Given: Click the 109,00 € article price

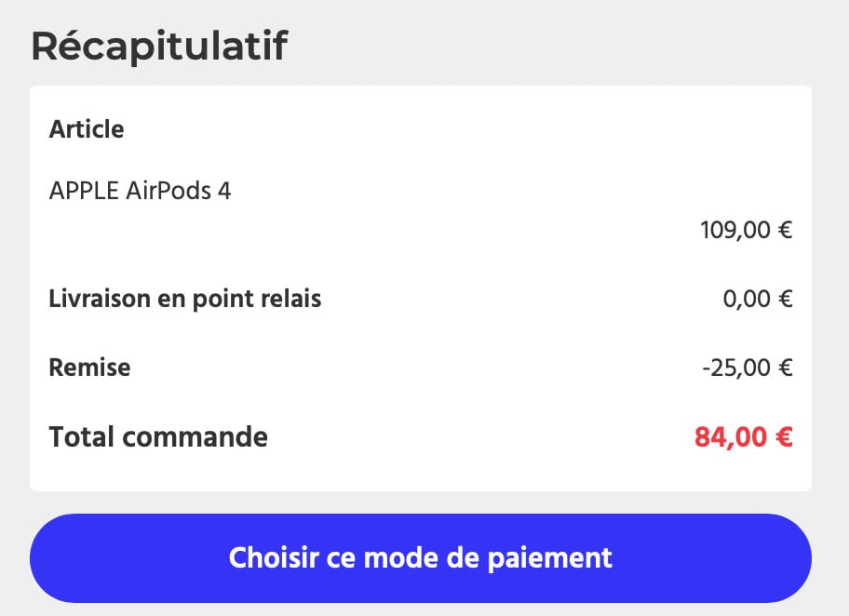Looking at the screenshot, I should tap(746, 229).
